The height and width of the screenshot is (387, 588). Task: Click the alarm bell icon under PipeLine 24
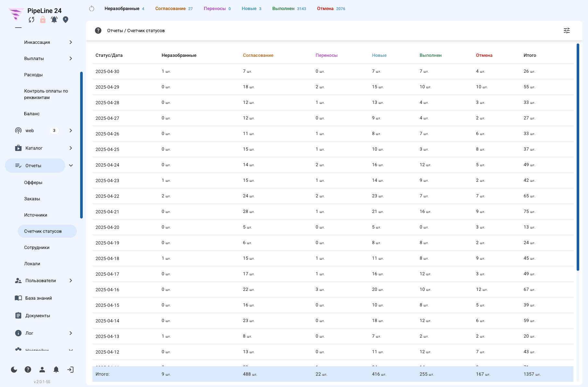54,20
